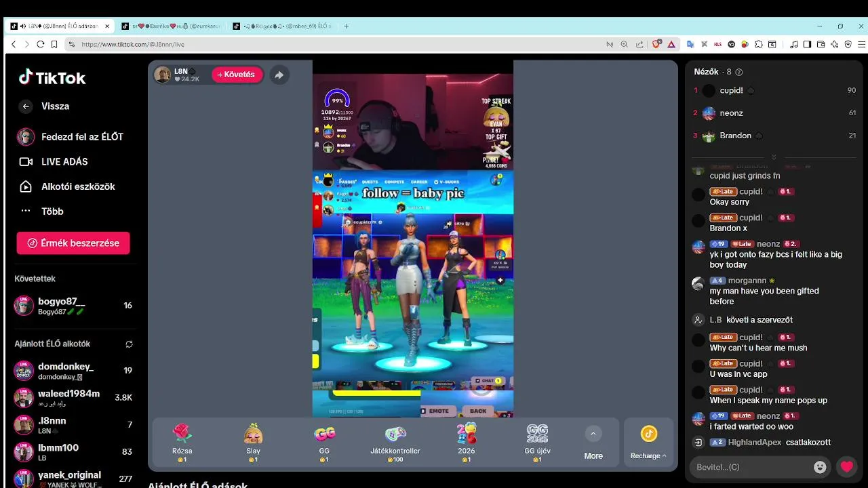This screenshot has height=488, width=868.
Task: Share this page from the address bar
Action: click(639, 44)
